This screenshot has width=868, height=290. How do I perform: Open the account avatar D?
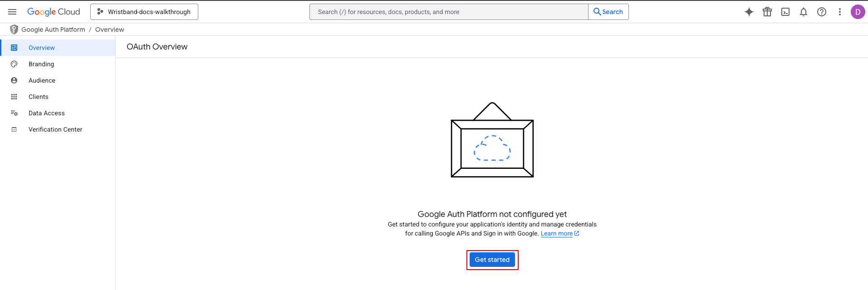(x=858, y=12)
